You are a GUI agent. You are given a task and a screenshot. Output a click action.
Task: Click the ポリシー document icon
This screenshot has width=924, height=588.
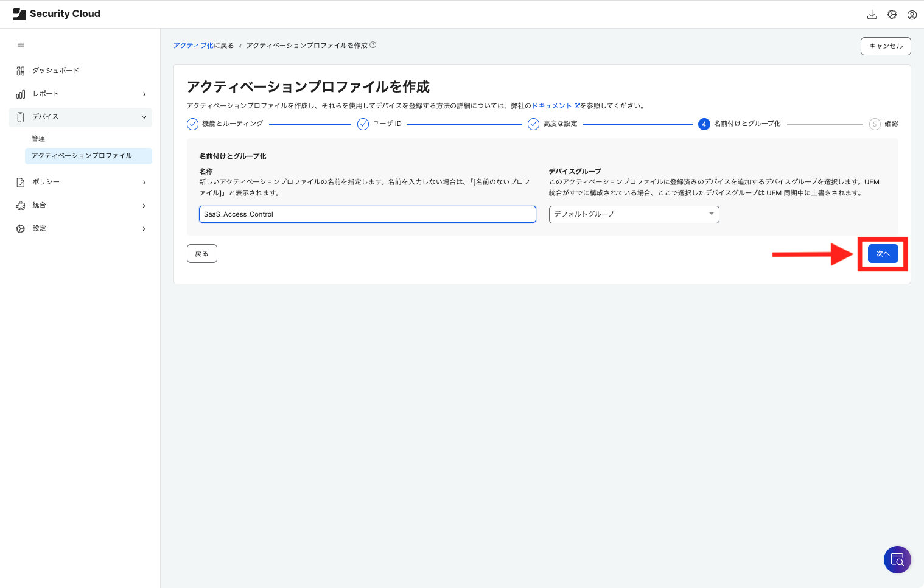tap(21, 182)
